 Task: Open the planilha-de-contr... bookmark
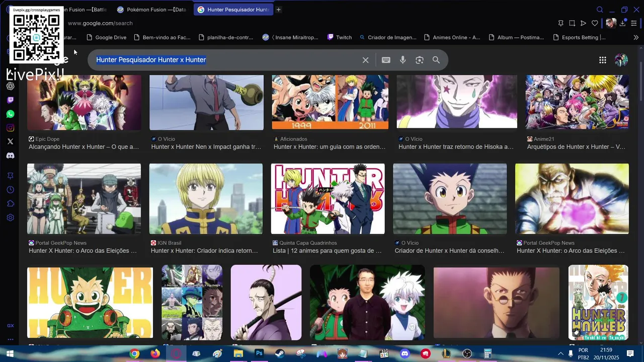coord(226,37)
